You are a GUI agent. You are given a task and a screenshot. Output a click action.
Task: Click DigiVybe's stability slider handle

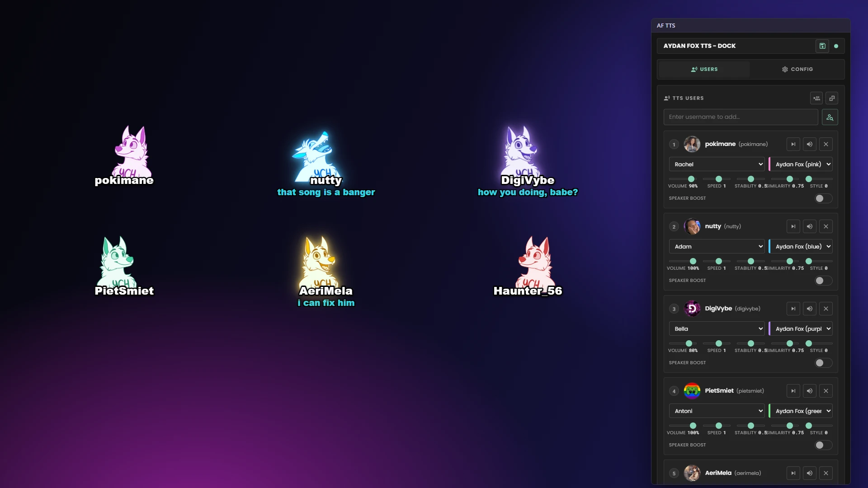(x=751, y=343)
